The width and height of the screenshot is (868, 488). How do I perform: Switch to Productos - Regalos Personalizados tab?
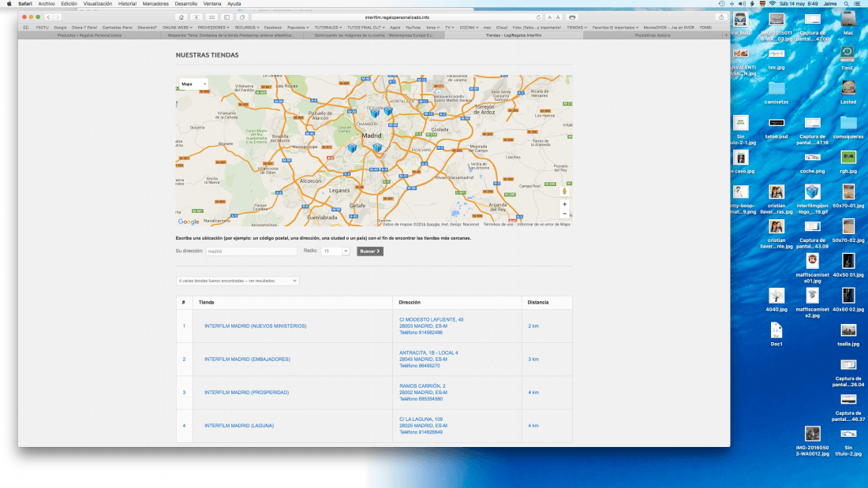pyautogui.click(x=90, y=35)
